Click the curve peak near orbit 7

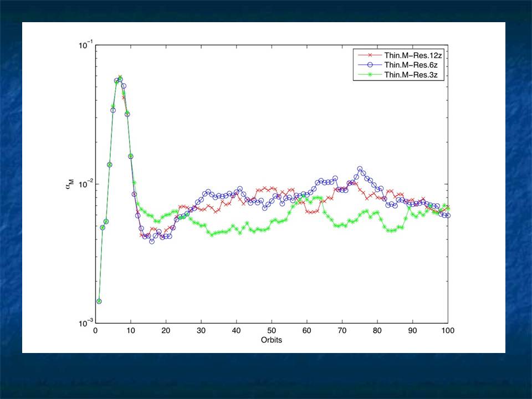120,78
